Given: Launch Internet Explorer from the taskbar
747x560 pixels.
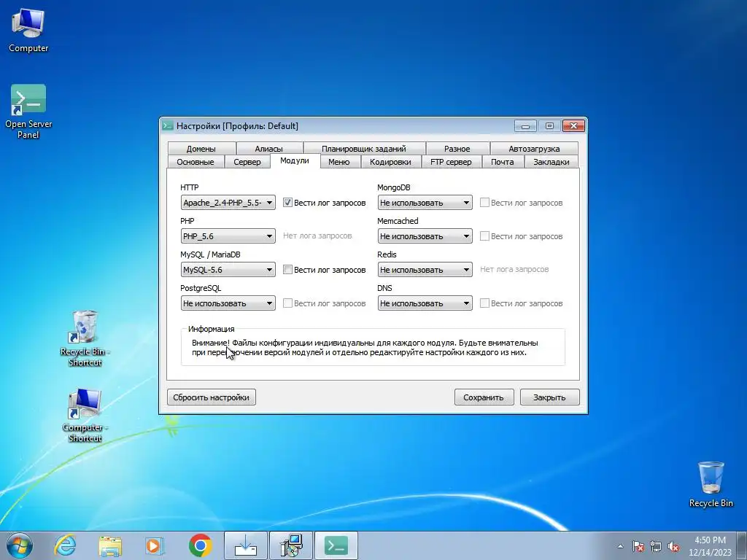Looking at the screenshot, I should [x=65, y=545].
